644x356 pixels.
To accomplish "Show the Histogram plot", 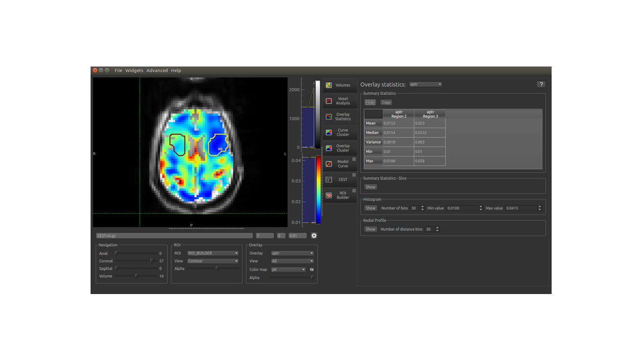I will tap(370, 208).
